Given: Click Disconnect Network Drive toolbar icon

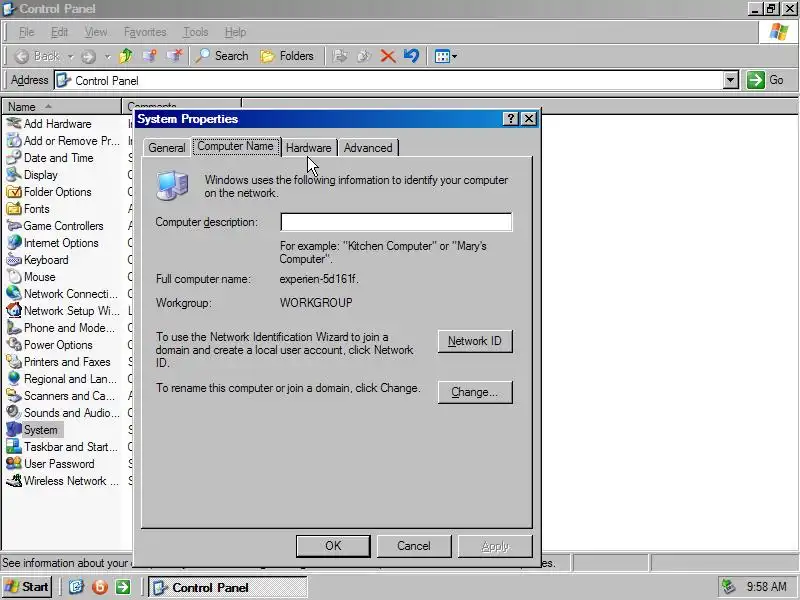Looking at the screenshot, I should pyautogui.click(x=174, y=56).
